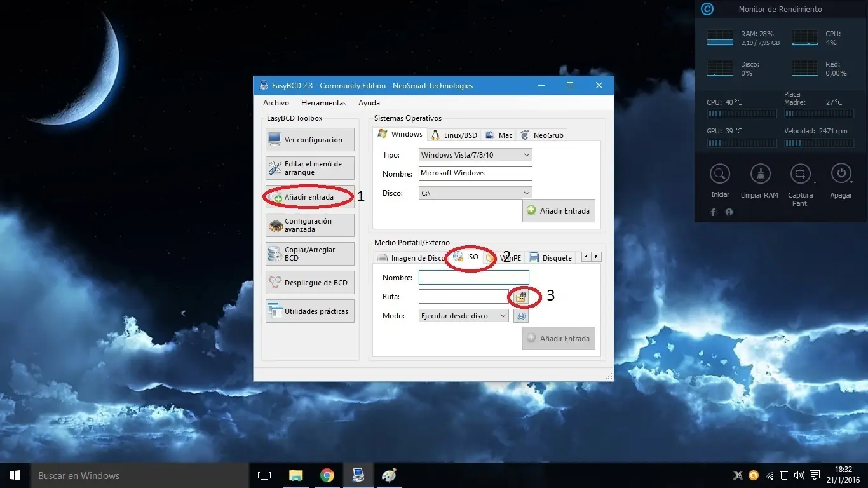The image size is (868, 488).
Task: Click the help icon next to Modo
Action: [521, 316]
